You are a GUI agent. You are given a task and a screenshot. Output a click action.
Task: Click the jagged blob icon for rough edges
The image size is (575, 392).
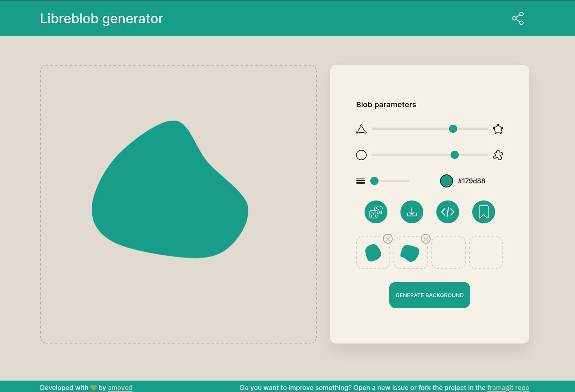[498, 155]
